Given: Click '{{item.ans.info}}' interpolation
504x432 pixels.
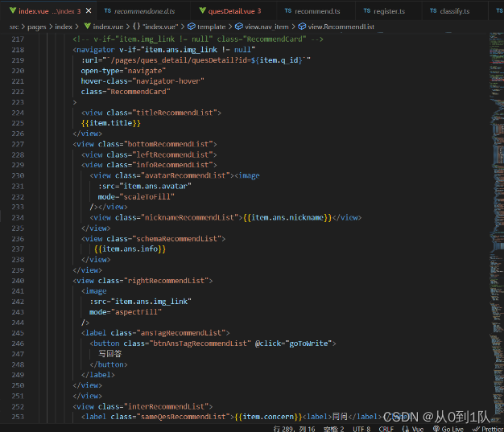Looking at the screenshot, I should point(130,249).
